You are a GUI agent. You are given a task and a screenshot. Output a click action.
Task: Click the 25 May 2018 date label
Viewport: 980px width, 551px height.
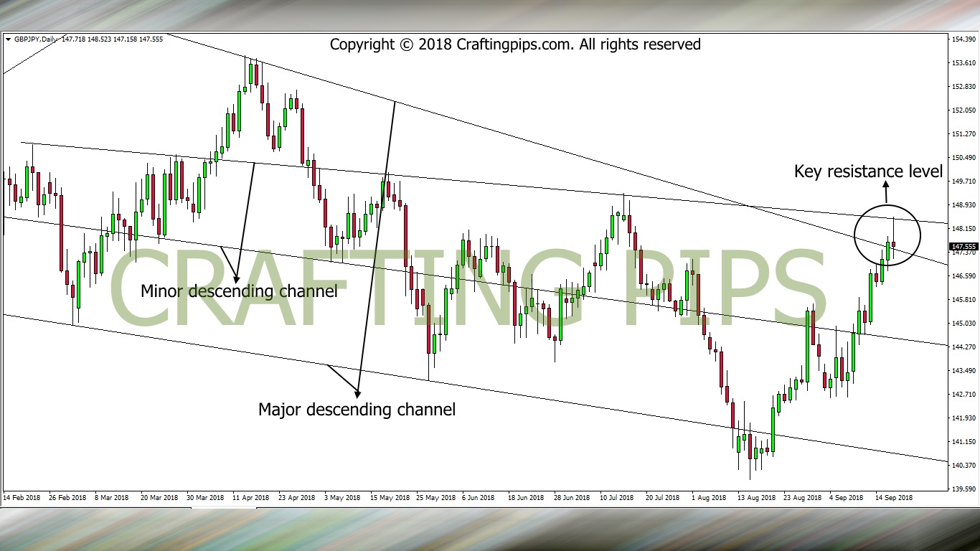[x=435, y=497]
